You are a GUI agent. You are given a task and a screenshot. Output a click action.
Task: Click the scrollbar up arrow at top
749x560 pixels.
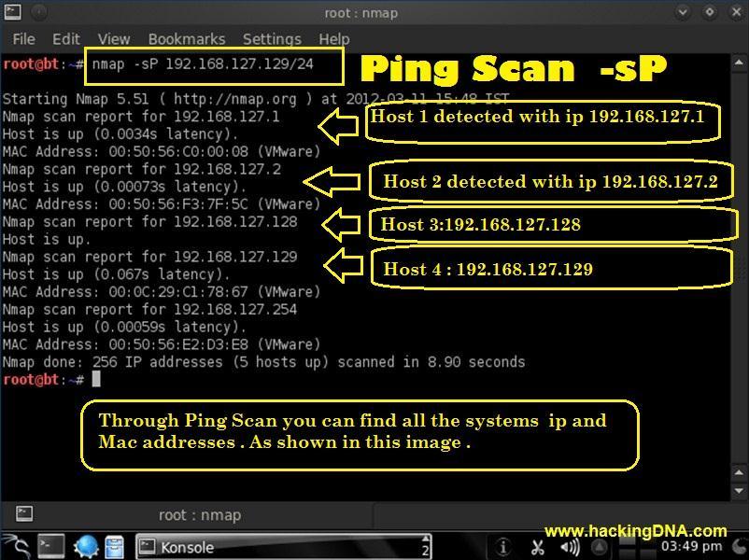(739, 63)
